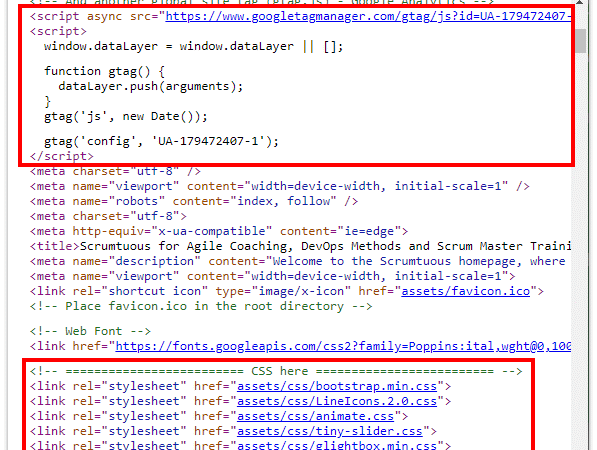The width and height of the screenshot is (597, 450).
Task: Click the vertical scrollbar thumb
Action: (x=580, y=41)
